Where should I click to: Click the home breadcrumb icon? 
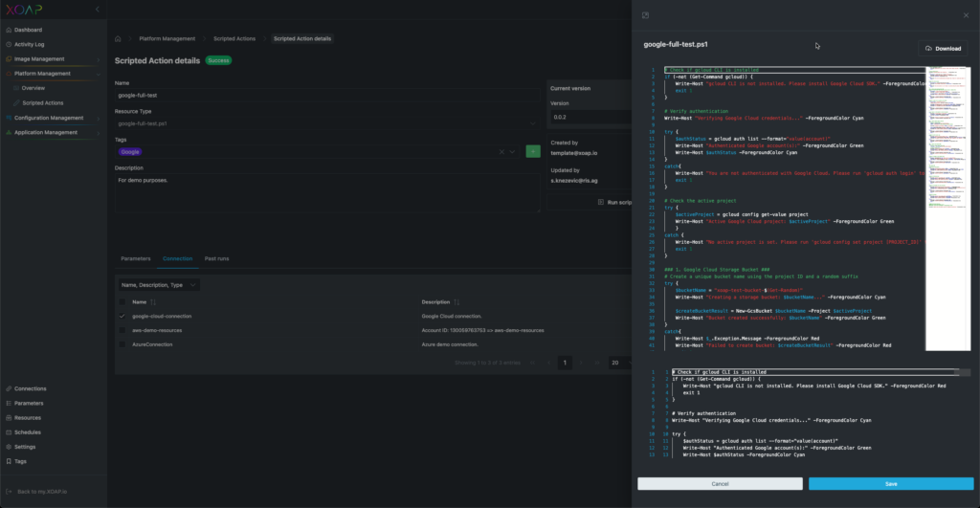(118, 38)
